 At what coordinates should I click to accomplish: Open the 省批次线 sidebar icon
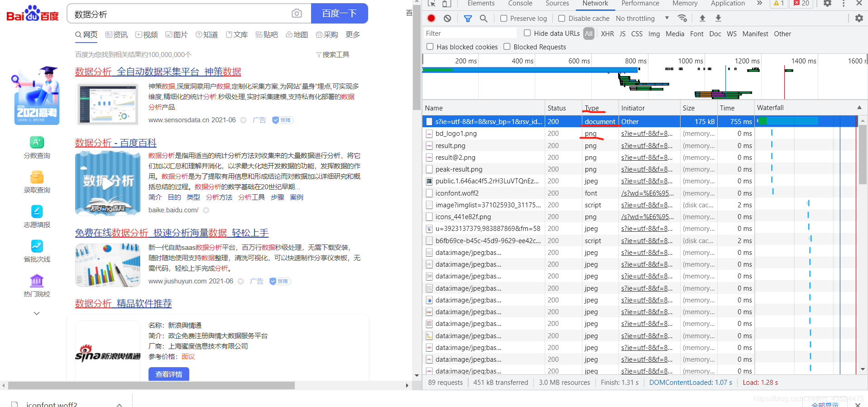pos(37,246)
